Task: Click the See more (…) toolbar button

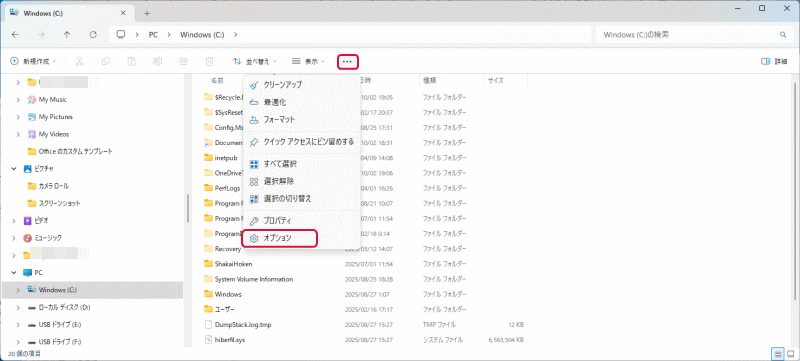Action: pyautogui.click(x=347, y=62)
